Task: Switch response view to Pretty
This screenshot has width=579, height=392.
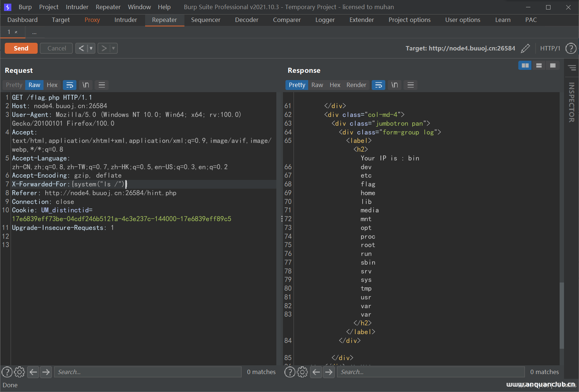Action: [297, 85]
